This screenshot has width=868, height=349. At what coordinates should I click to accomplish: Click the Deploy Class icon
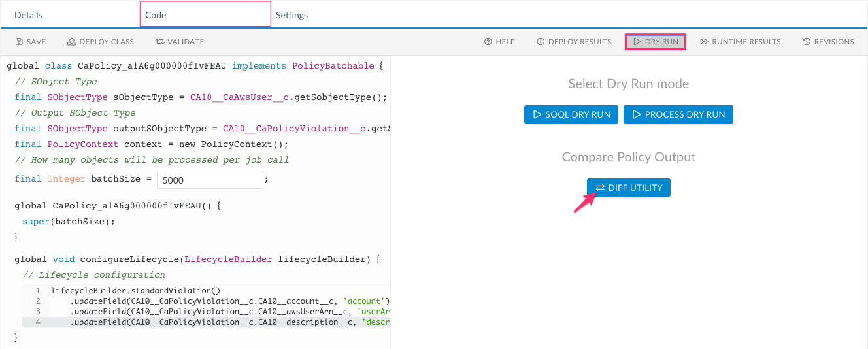pyautogui.click(x=72, y=42)
